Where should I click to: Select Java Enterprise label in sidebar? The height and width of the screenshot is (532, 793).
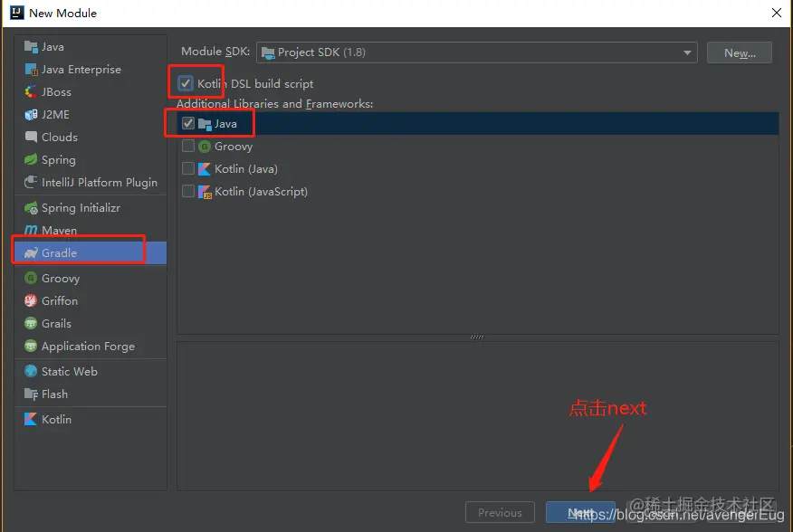(x=81, y=70)
